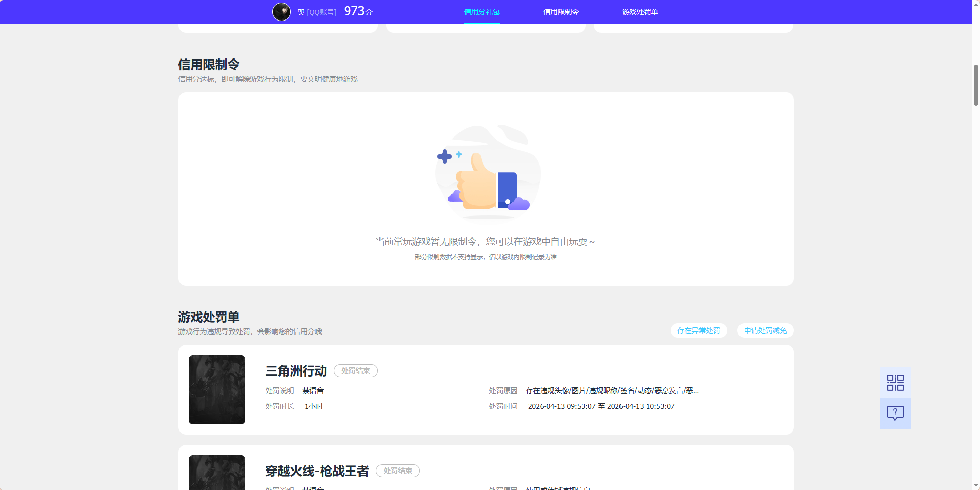Click the user avatar in the header
This screenshot has width=980, height=490.
tap(282, 11)
